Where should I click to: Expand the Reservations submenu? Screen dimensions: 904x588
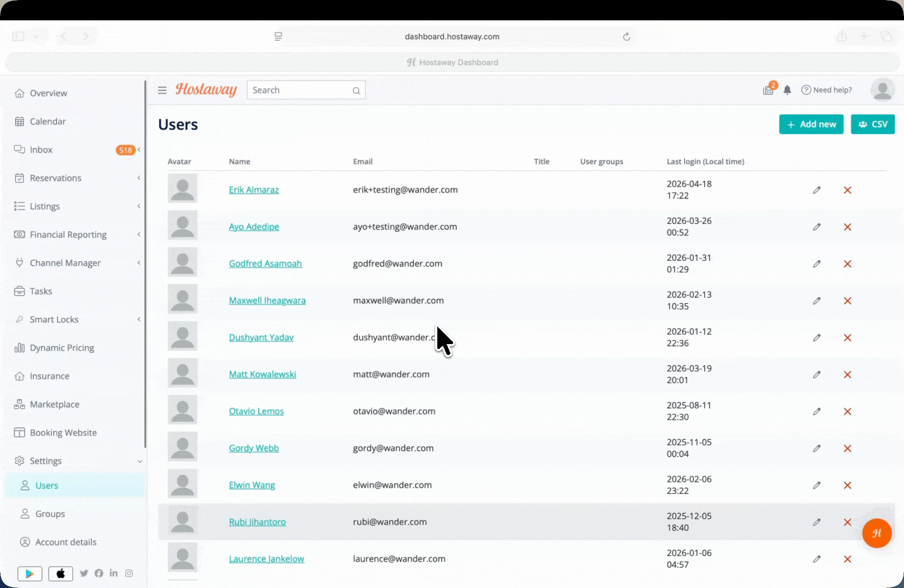pos(139,178)
